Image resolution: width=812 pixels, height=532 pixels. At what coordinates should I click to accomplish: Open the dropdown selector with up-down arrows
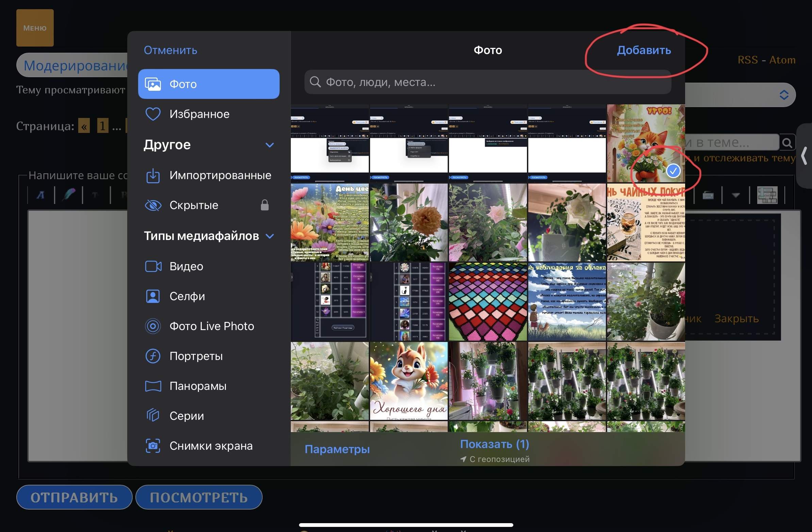click(784, 95)
